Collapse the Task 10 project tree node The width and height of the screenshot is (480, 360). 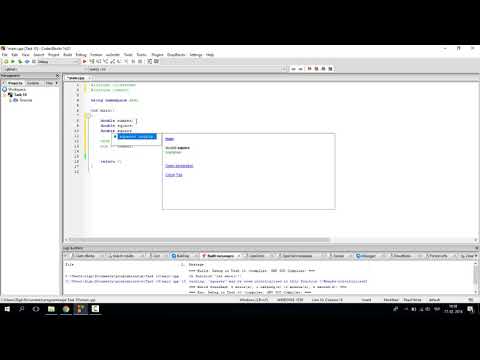[5, 95]
